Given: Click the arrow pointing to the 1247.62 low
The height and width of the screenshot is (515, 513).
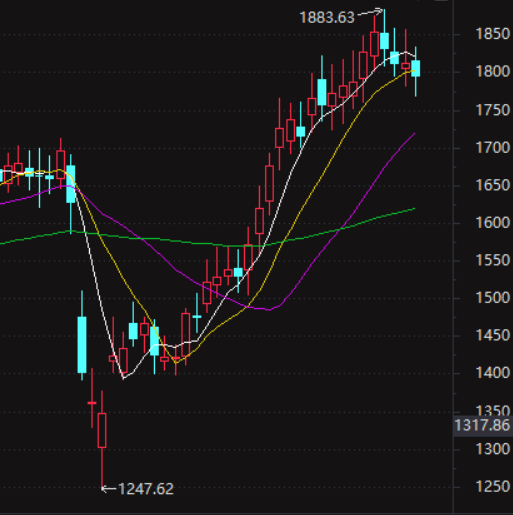Looking at the screenshot, I should (x=109, y=489).
